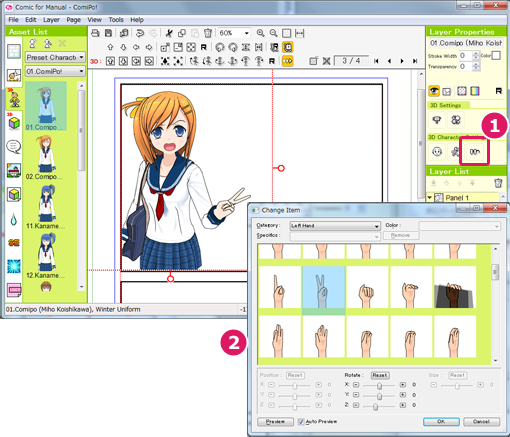Viewport: 510px width, 437px height.
Task: Open the Edit menu
Action: 31,20
